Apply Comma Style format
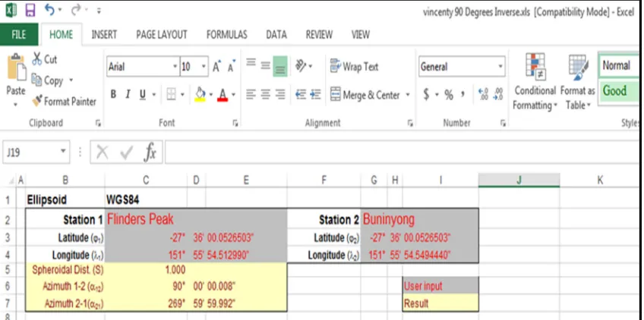 (x=463, y=94)
